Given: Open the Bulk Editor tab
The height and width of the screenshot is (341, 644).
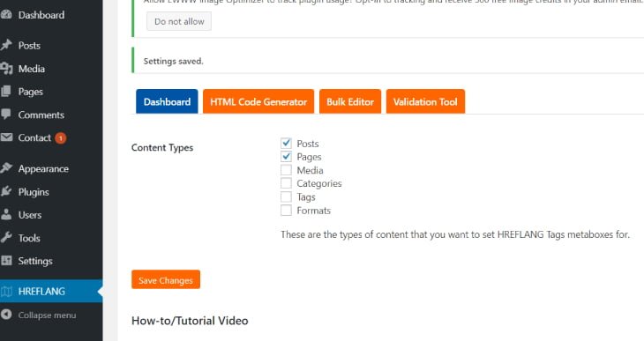Looking at the screenshot, I should tap(350, 101).
